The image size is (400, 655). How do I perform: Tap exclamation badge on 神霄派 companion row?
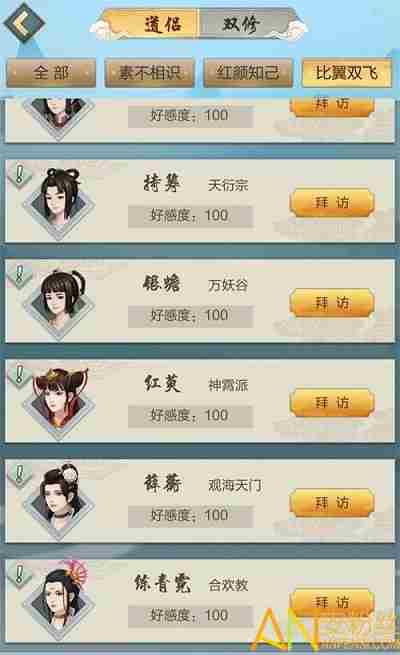19,375
